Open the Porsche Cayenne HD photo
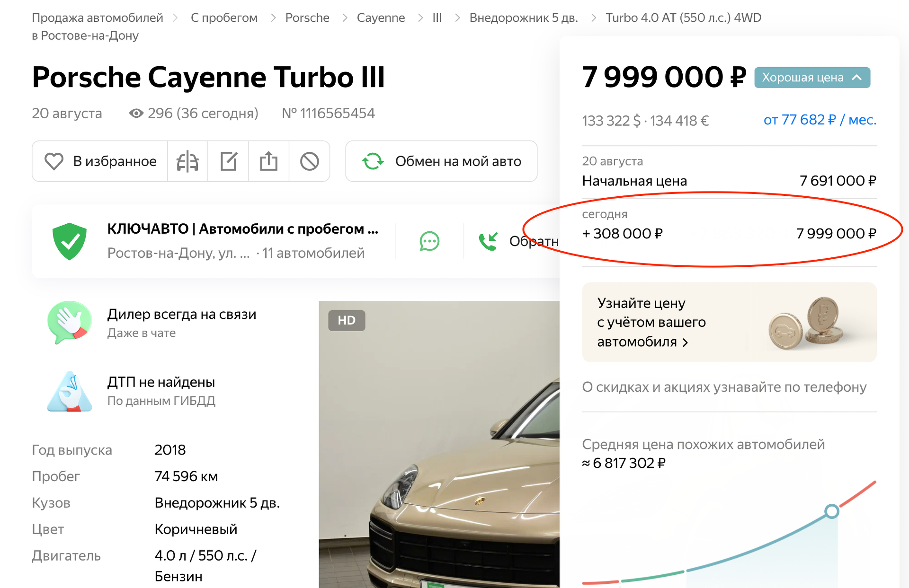Image resolution: width=909 pixels, height=588 pixels. [439, 444]
